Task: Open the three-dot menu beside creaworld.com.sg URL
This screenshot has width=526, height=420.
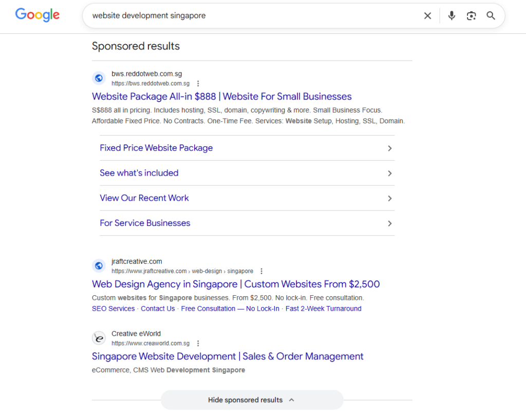Action: pyautogui.click(x=198, y=343)
